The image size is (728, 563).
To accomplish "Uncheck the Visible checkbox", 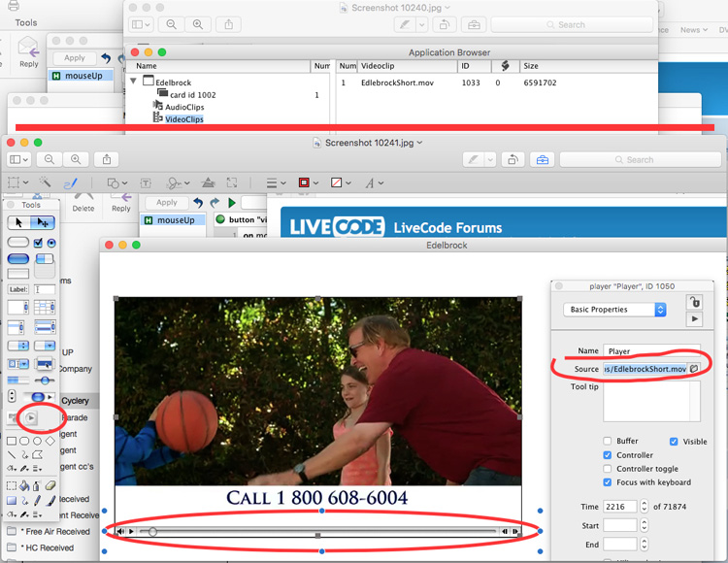I will (x=674, y=441).
